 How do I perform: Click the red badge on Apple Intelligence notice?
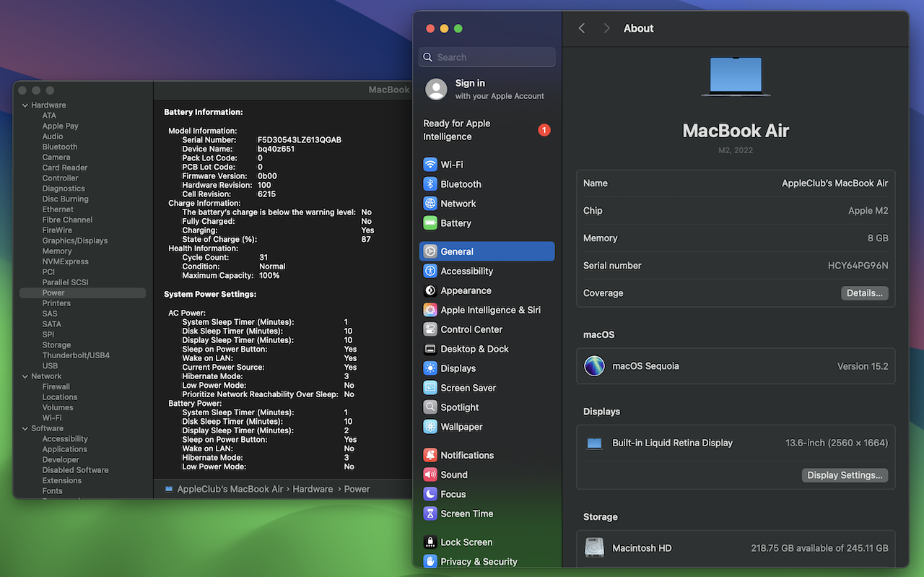(x=544, y=130)
